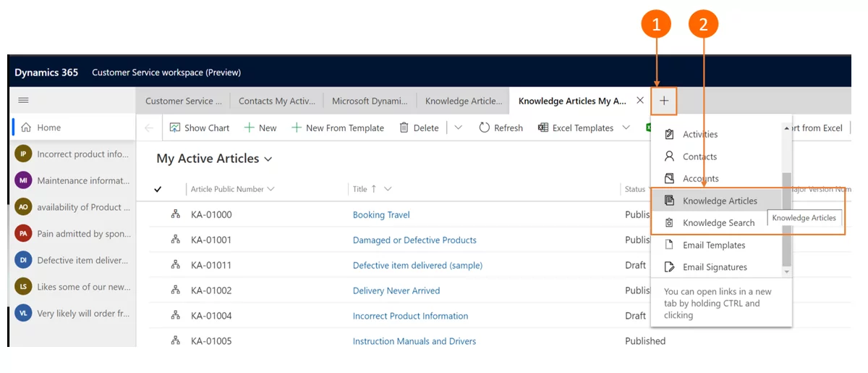Viewport: 868px width, 373px height.
Task: Choose Email Signatures from the menu
Action: [x=715, y=267]
